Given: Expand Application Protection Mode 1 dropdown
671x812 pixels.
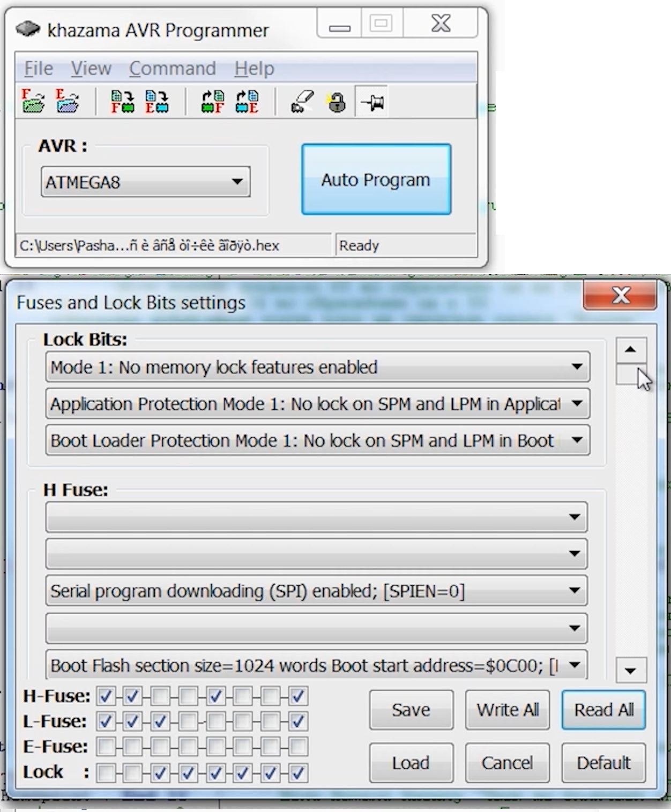Looking at the screenshot, I should point(318,403).
